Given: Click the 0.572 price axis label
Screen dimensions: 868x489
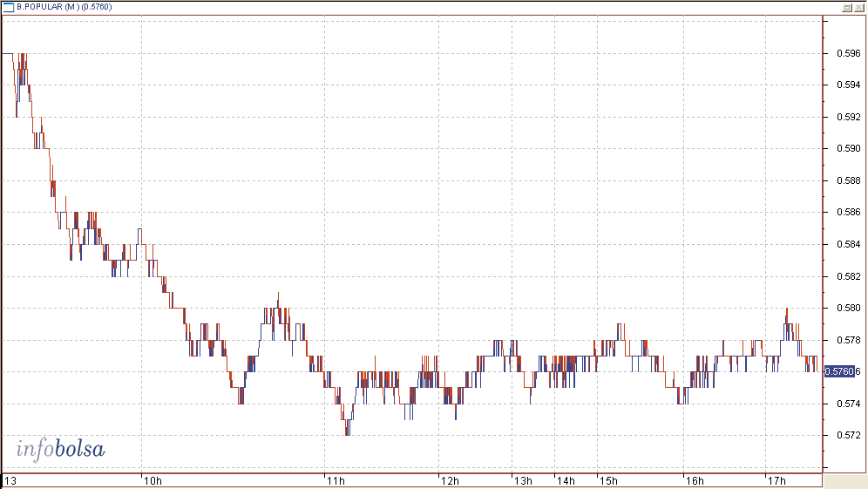Looking at the screenshot, I should coord(848,435).
